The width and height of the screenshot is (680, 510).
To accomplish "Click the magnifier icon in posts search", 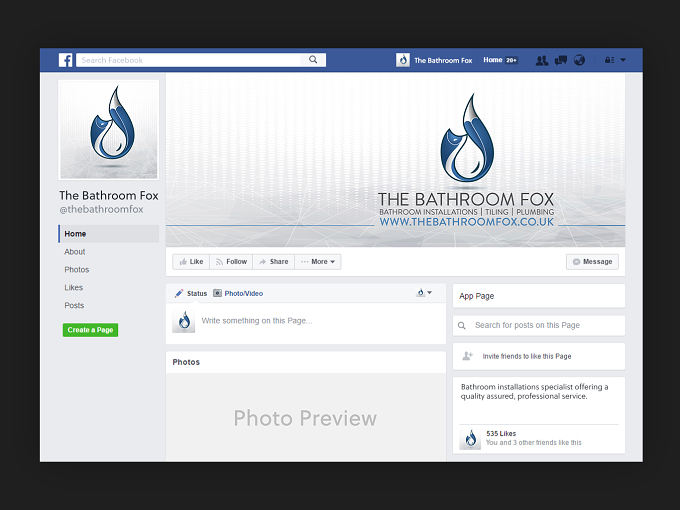I will click(462, 325).
